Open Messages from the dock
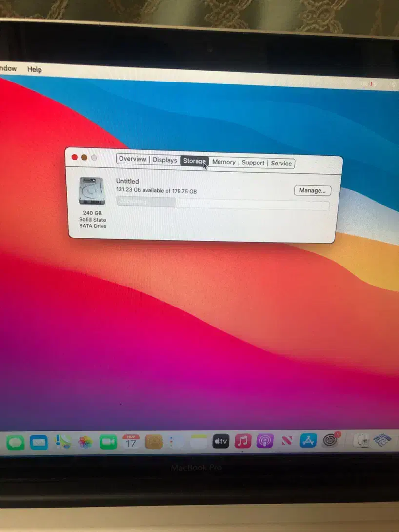Viewport: 399px width, 532px height. [16, 443]
